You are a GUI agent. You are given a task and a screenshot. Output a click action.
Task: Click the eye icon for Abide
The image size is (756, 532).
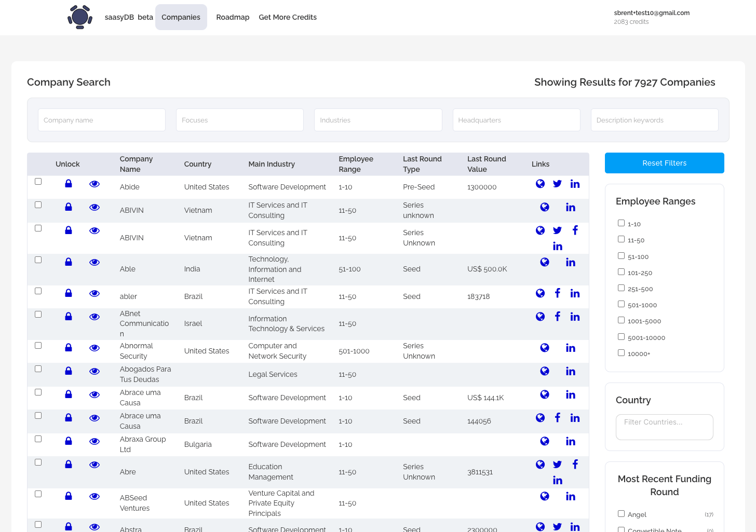pyautogui.click(x=95, y=184)
